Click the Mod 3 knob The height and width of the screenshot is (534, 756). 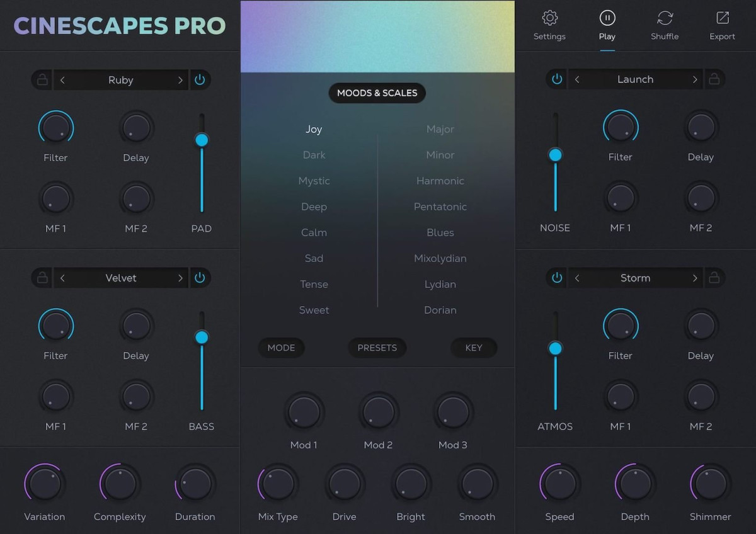point(453,412)
